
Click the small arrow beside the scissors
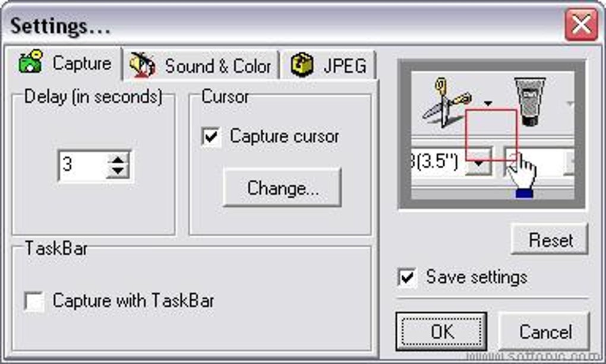pyautogui.click(x=488, y=103)
